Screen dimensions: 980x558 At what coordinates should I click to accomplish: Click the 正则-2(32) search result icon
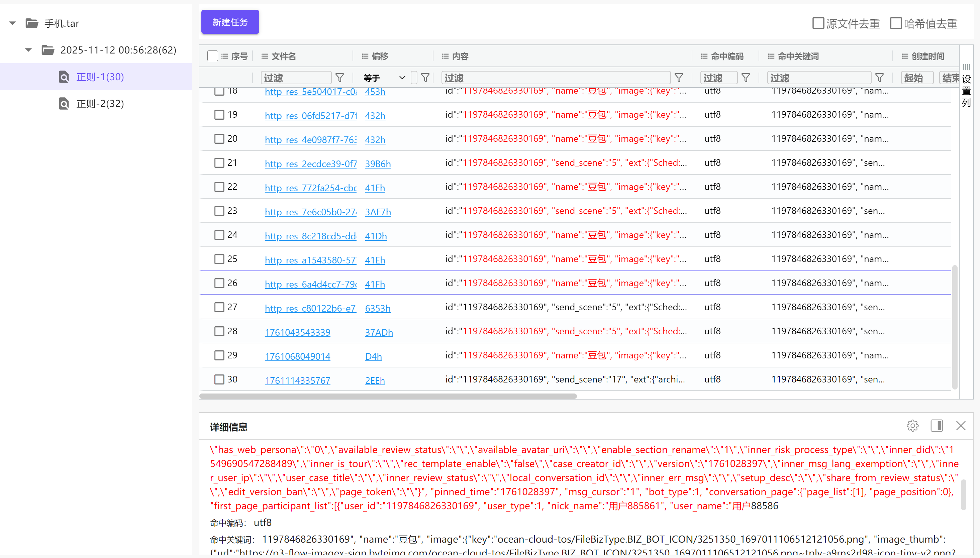point(64,103)
